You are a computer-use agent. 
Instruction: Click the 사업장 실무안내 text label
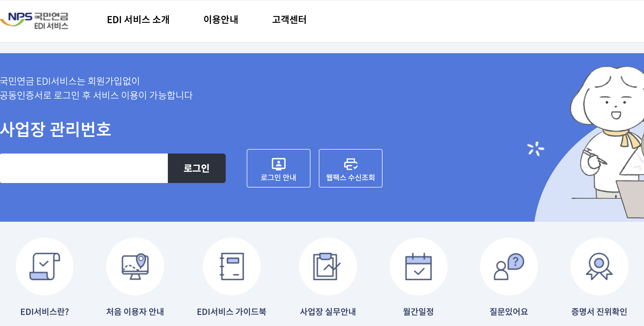[328, 312]
